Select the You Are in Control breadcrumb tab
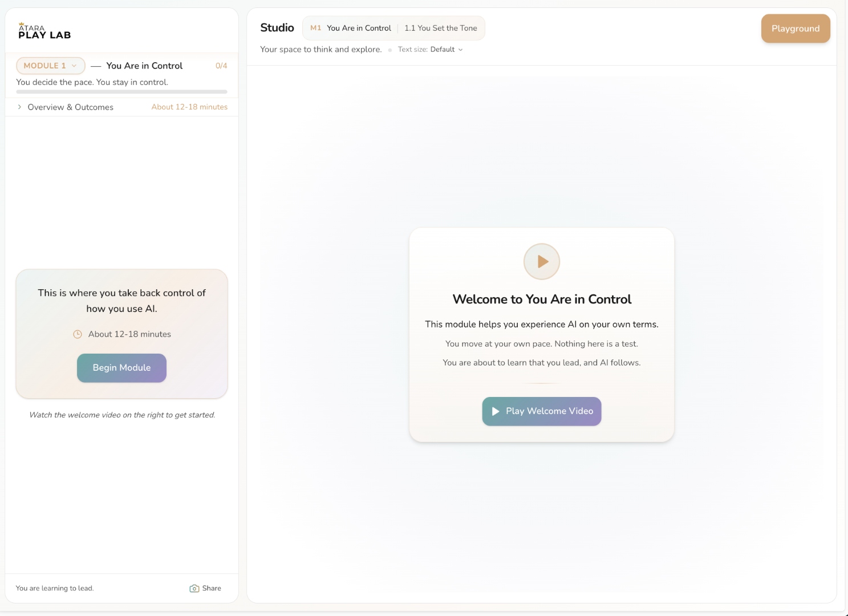The image size is (848, 616). pos(359,27)
